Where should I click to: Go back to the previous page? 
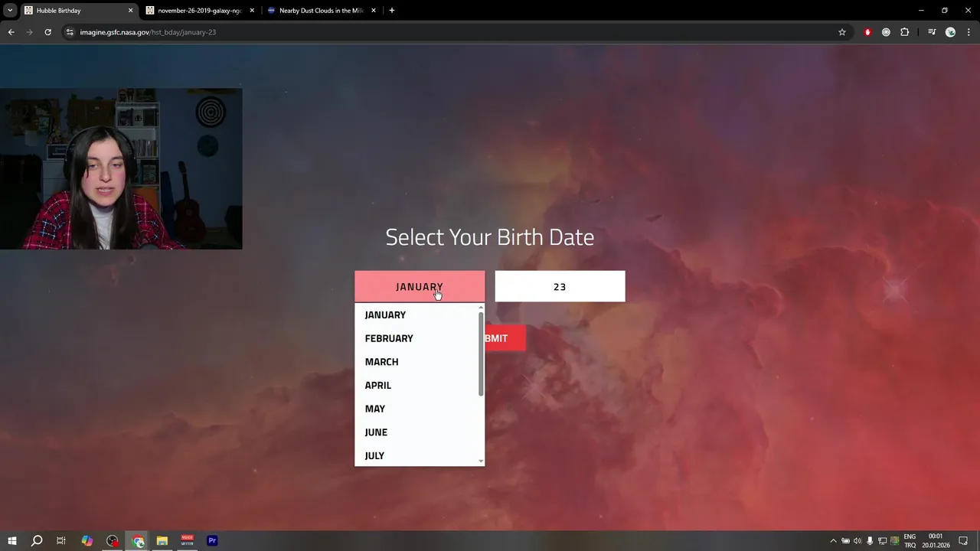pos(11,32)
